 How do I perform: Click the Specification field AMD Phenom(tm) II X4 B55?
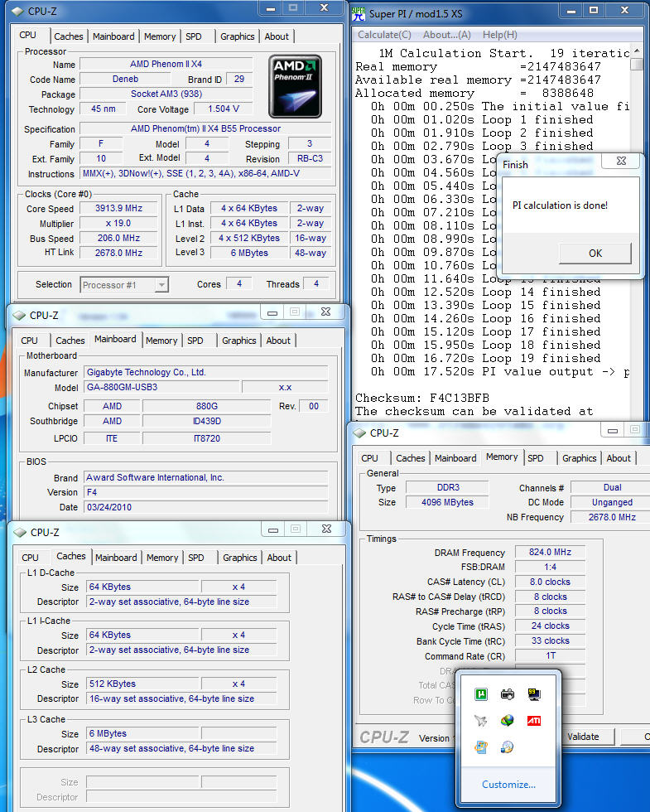tap(205, 128)
